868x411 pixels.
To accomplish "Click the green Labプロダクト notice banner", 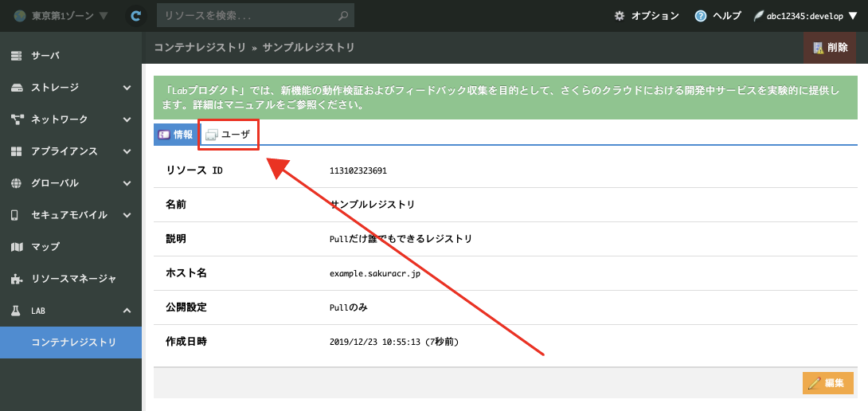I will (506, 97).
